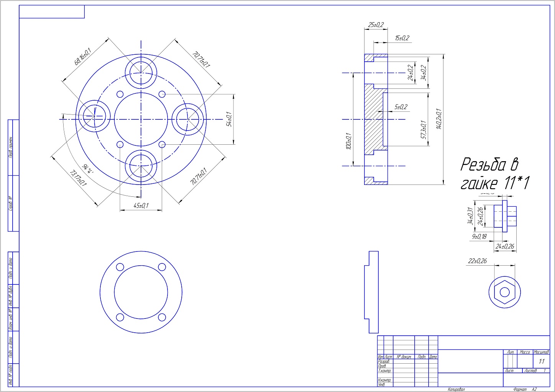This screenshot has width=555, height=392.
Task: Select the nut side view outline
Action: pos(505,216)
